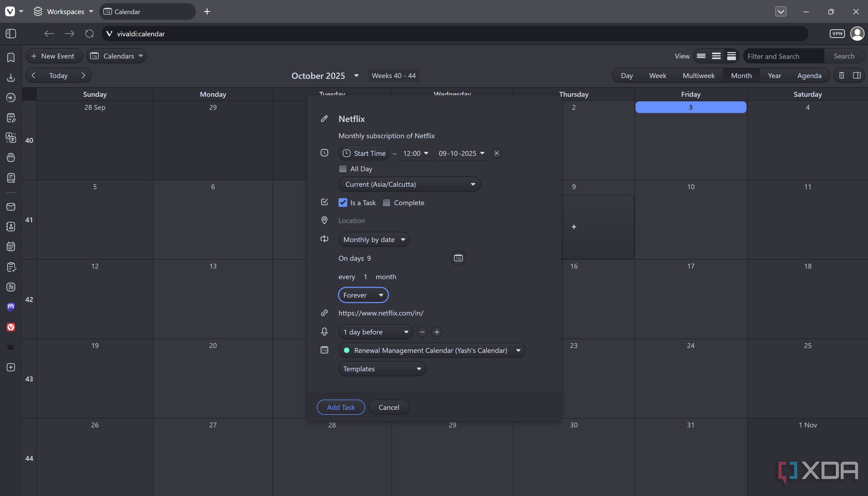Open the Feeds panel icon
Image resolution: width=868 pixels, height=496 pixels.
click(x=11, y=287)
